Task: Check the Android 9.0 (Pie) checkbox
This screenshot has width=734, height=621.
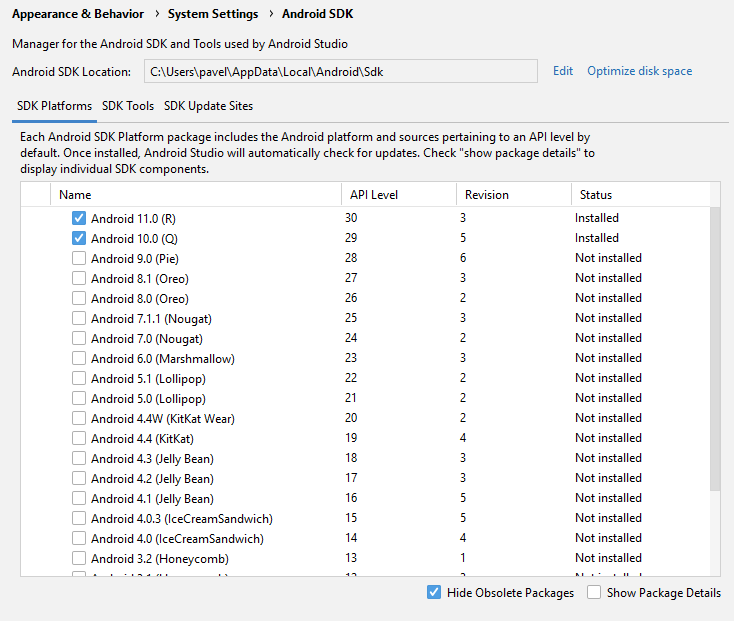Action: 79,258
